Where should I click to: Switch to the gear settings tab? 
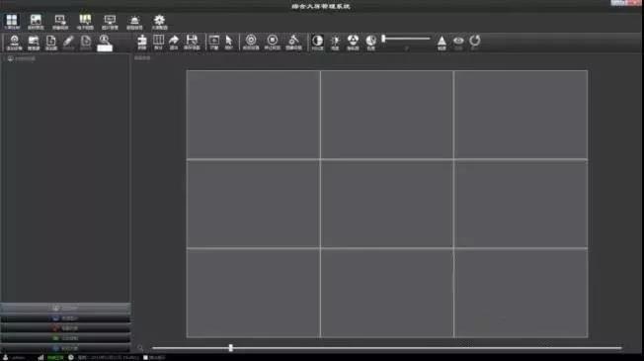tap(159, 22)
